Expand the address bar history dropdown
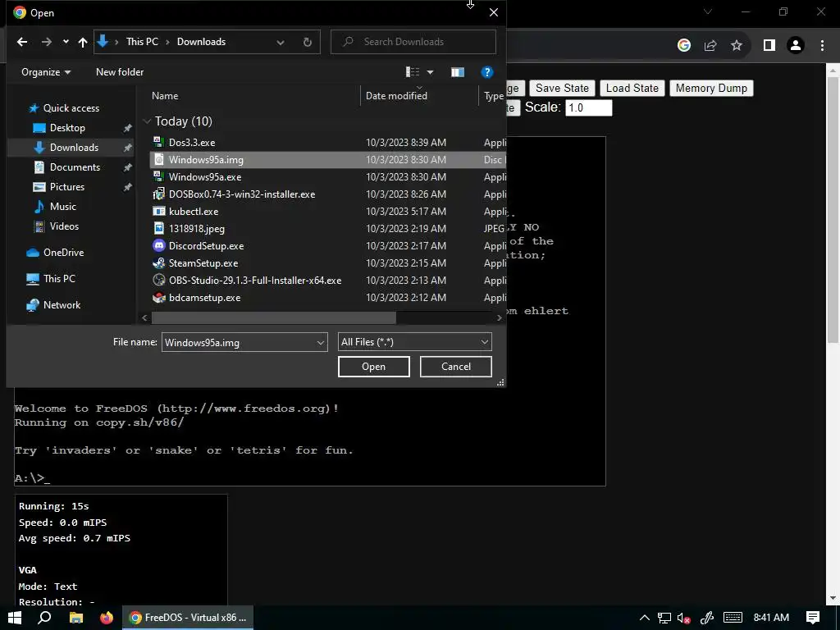The width and height of the screenshot is (840, 630). click(281, 42)
